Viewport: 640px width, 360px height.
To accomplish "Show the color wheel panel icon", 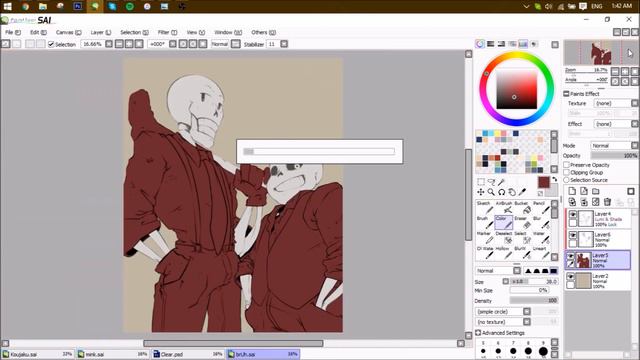I will pos(480,44).
